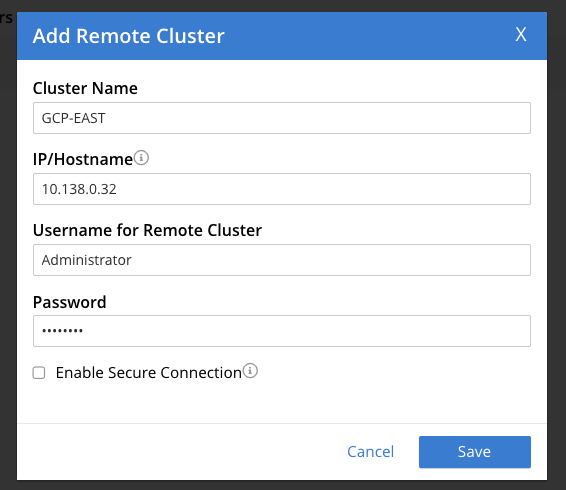
Task: Click the info icon beside IP/Hostname
Action: point(141,158)
